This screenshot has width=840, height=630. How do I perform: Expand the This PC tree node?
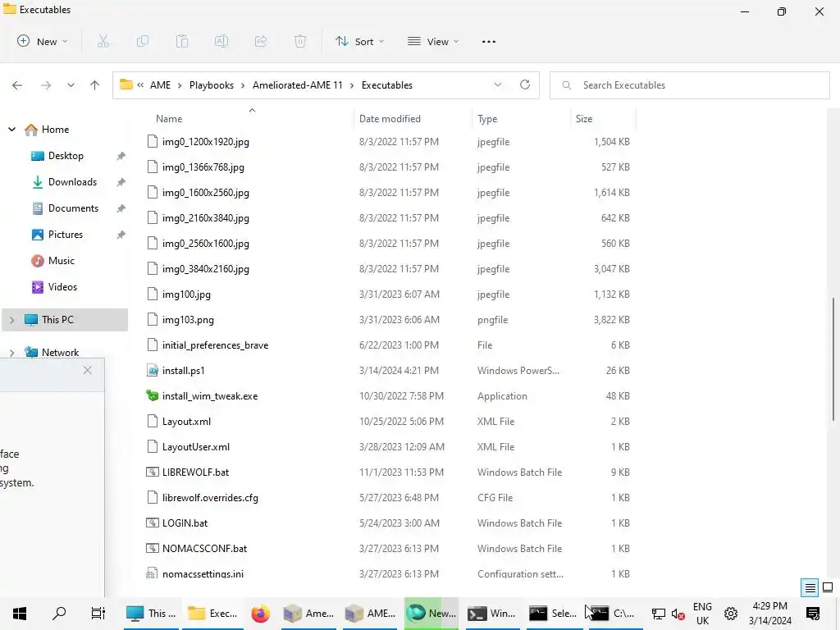click(x=11, y=320)
